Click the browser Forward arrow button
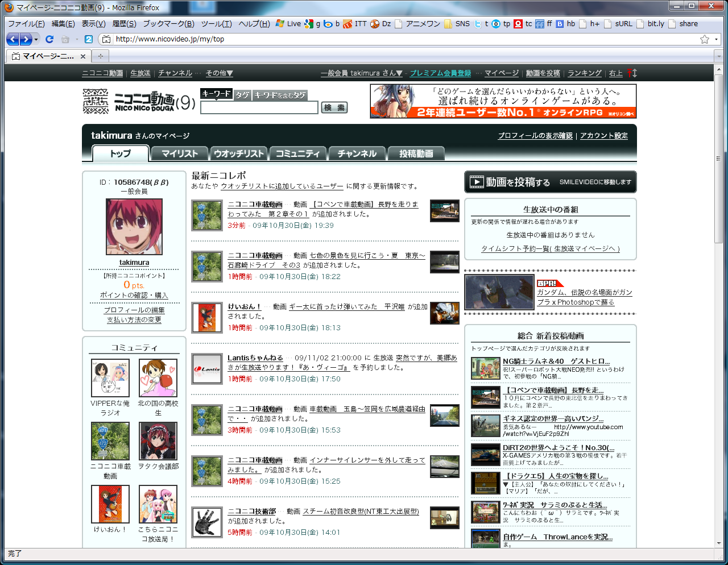The height and width of the screenshot is (565, 728). click(26, 39)
